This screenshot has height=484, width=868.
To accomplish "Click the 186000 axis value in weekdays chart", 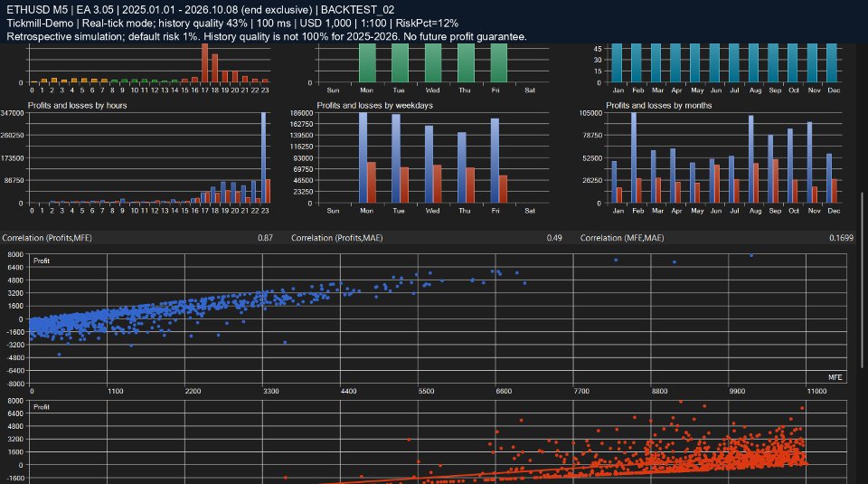I will (302, 113).
